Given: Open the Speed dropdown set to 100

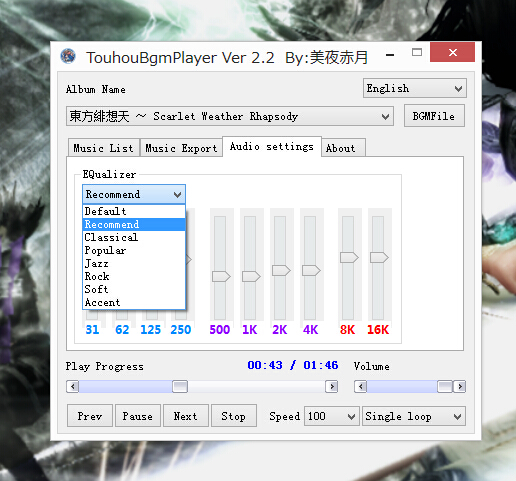Looking at the screenshot, I should pyautogui.click(x=332, y=416).
